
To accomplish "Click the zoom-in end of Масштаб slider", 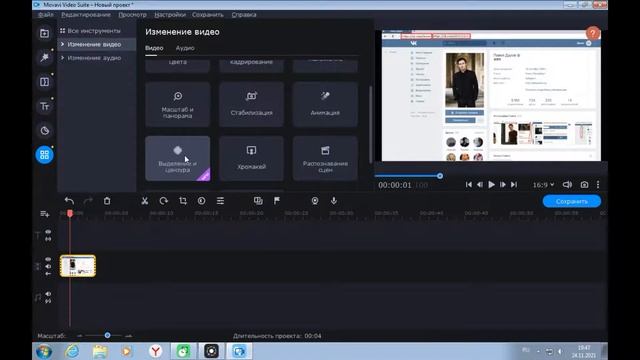I will point(129,336).
